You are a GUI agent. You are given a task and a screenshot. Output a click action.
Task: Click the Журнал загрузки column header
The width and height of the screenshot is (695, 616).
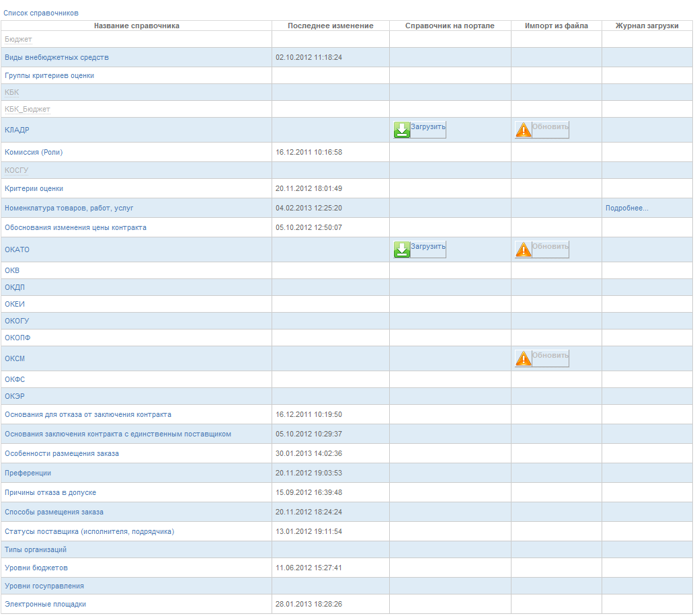[647, 26]
